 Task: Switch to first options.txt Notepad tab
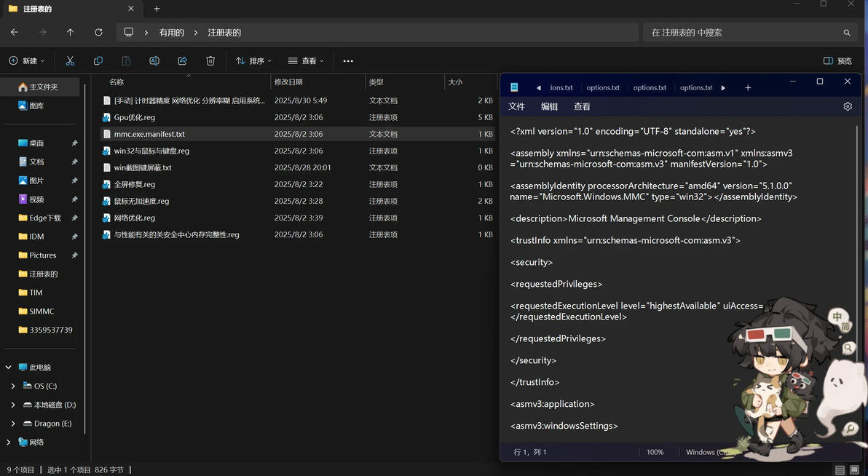point(603,87)
